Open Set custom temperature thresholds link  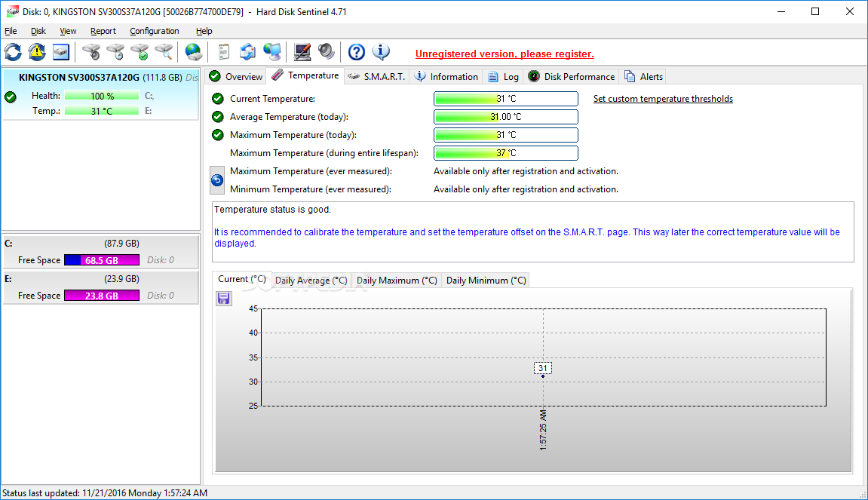(663, 99)
